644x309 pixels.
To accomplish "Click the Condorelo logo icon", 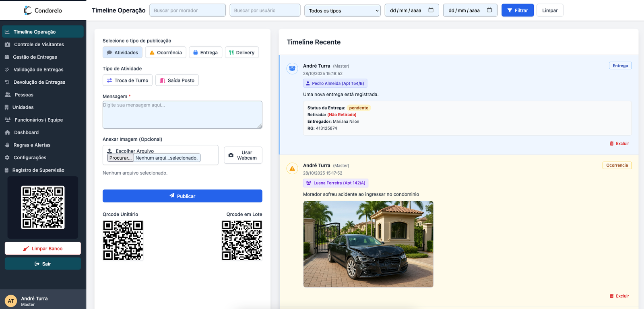I will pyautogui.click(x=27, y=10).
